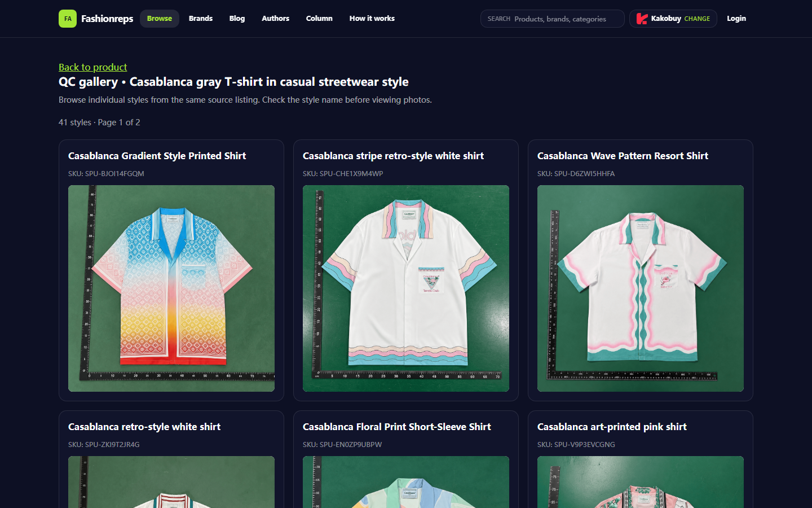Screen dimensions: 812x508
Task: Select SKU text SPU-BJOI14FGQM
Action: (114, 174)
